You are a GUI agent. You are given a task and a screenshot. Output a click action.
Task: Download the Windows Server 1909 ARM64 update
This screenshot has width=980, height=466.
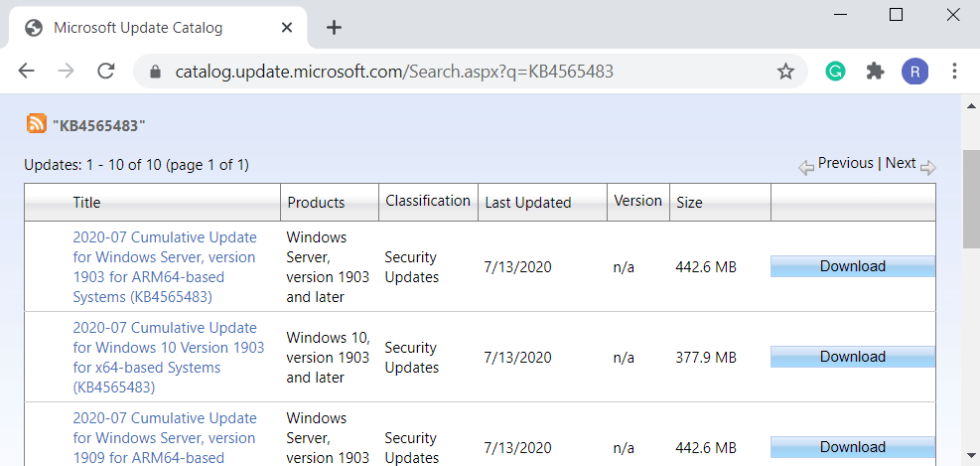(x=853, y=447)
